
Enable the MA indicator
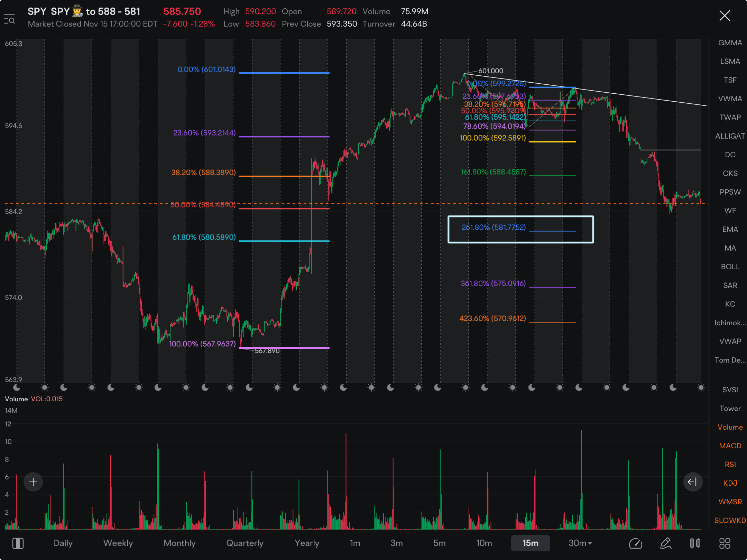[730, 248]
